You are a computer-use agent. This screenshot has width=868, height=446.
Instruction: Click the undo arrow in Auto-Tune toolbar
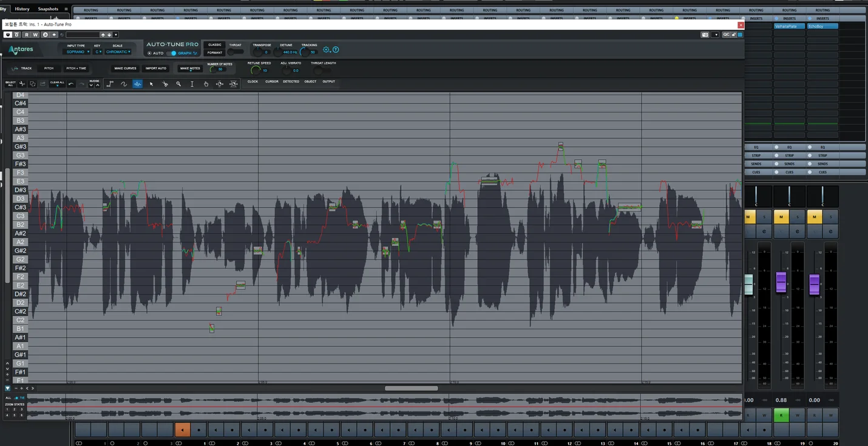71,84
